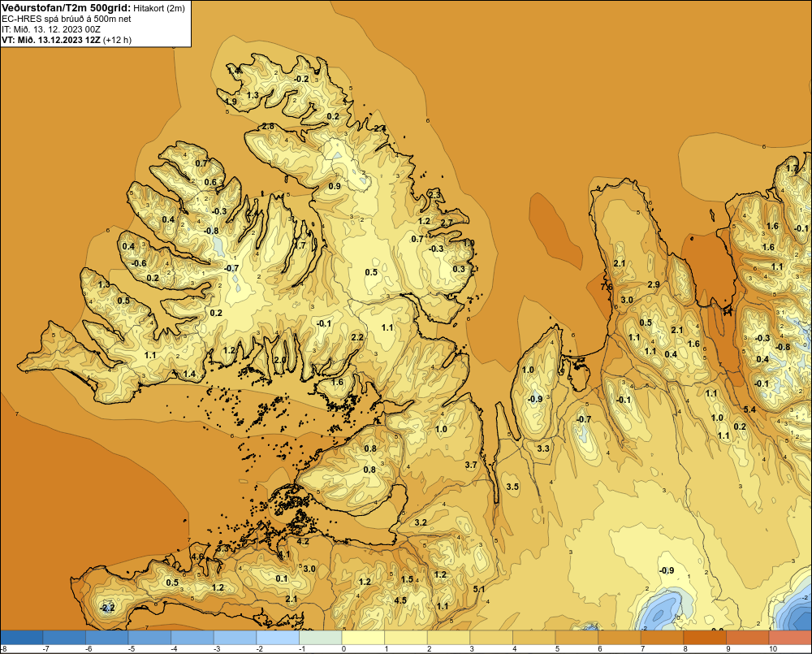Click the temperature value 4.2
This screenshot has width=812, height=654.
302,542
